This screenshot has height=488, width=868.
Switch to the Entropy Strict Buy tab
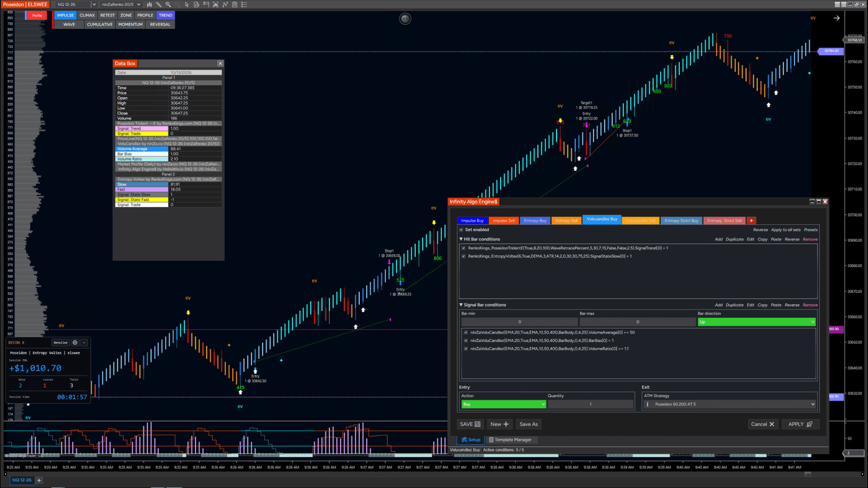tap(681, 221)
